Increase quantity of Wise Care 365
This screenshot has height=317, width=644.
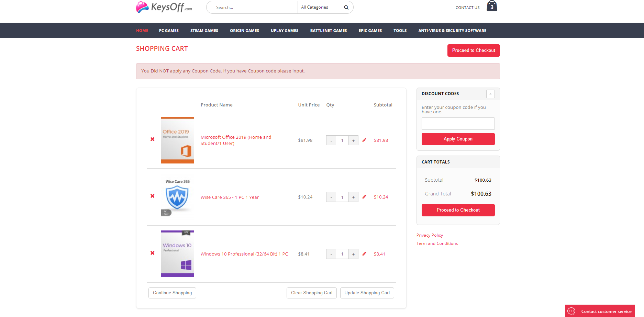click(353, 197)
